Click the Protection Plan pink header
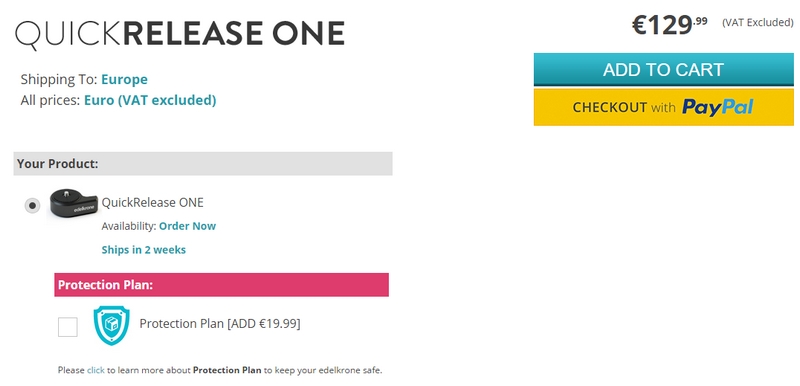Viewport: 800px width, 386px height. tap(221, 285)
